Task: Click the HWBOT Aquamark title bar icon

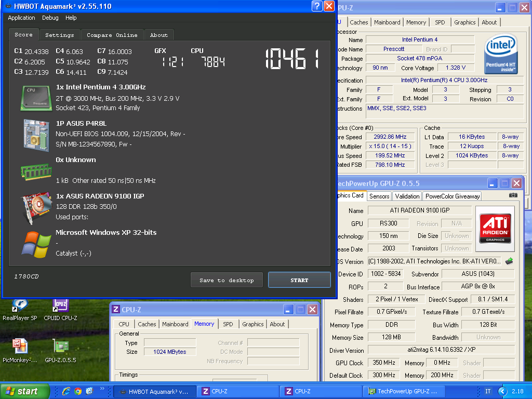Action: [8, 6]
